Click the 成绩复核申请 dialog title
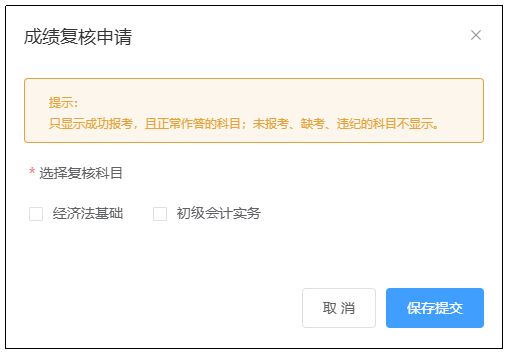The image size is (513, 360). 78,37
